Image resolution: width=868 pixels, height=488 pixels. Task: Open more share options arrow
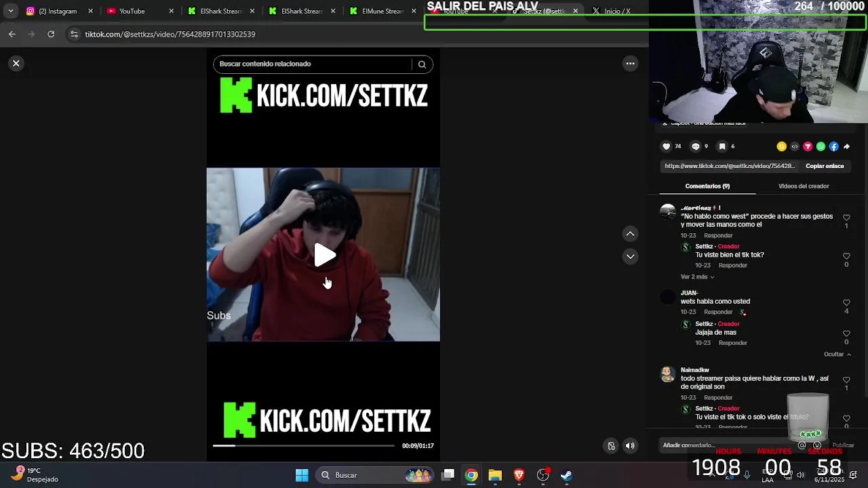846,146
